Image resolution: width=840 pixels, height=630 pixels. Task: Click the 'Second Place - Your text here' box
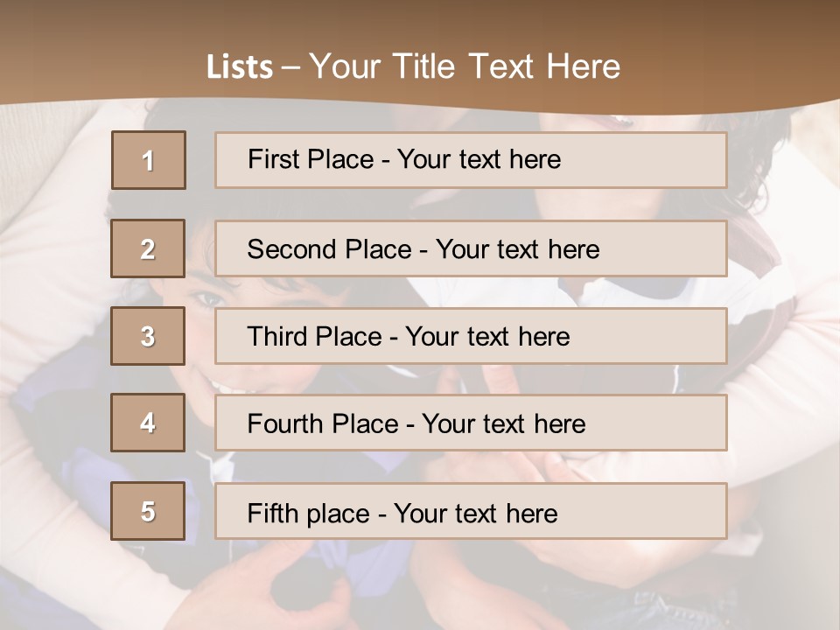(471, 248)
